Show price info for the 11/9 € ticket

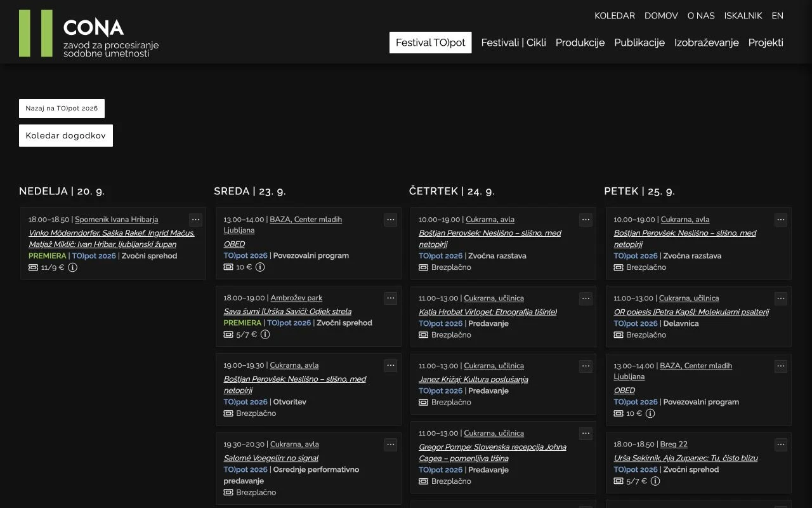[73, 267]
